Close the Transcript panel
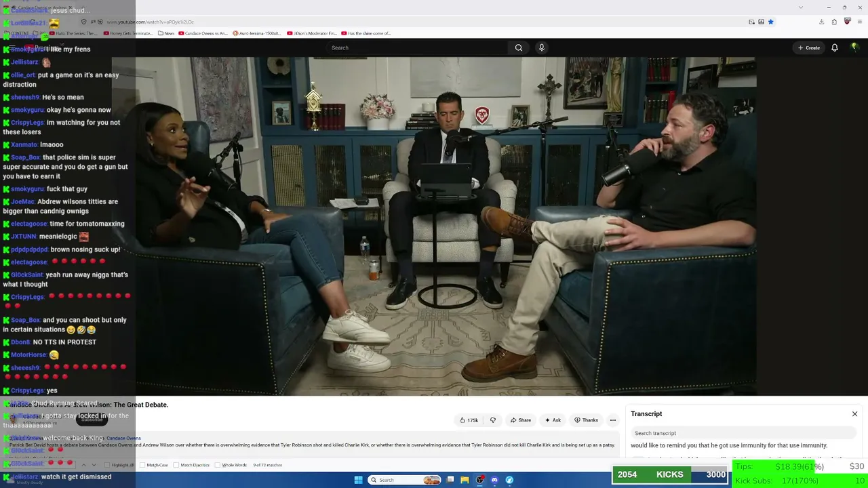 [854, 414]
